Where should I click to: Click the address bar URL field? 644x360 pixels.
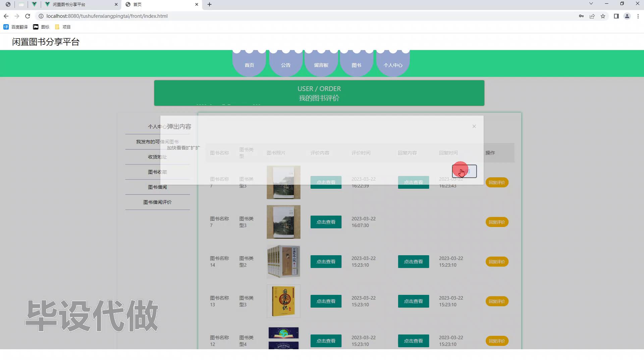[302, 16]
